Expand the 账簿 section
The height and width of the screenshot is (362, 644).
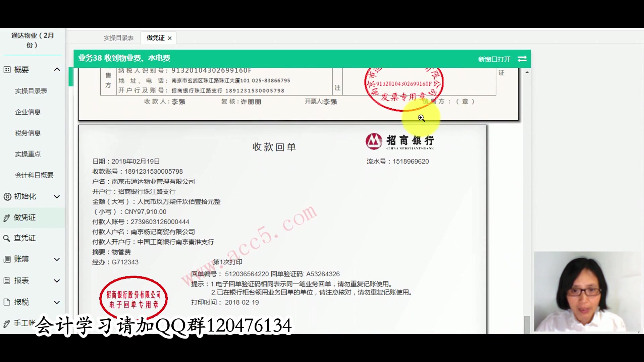pyautogui.click(x=57, y=259)
